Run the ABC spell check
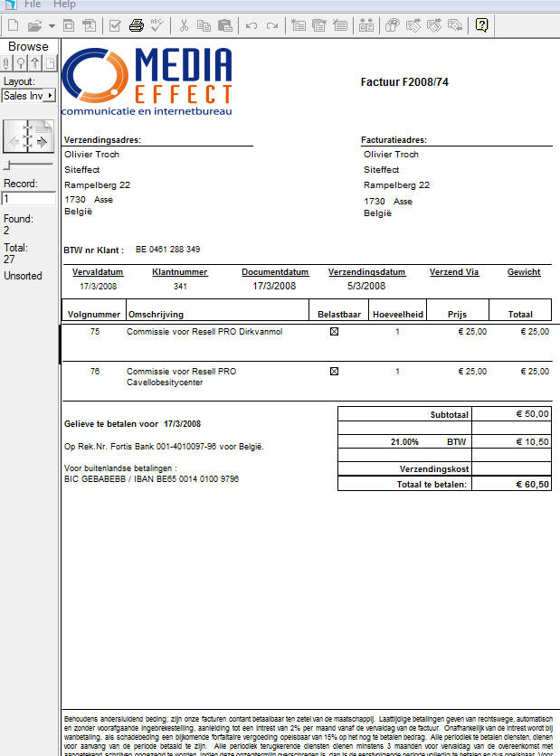The width and height of the screenshot is (560, 756). tap(157, 25)
